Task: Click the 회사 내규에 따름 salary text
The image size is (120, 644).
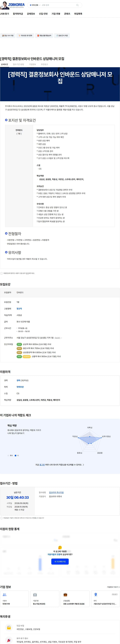Action: [23, 322]
